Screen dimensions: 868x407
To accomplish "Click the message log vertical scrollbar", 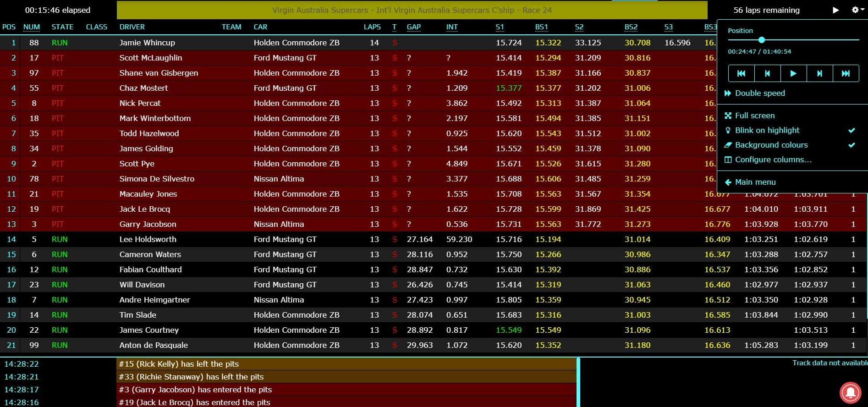I will (x=578, y=382).
